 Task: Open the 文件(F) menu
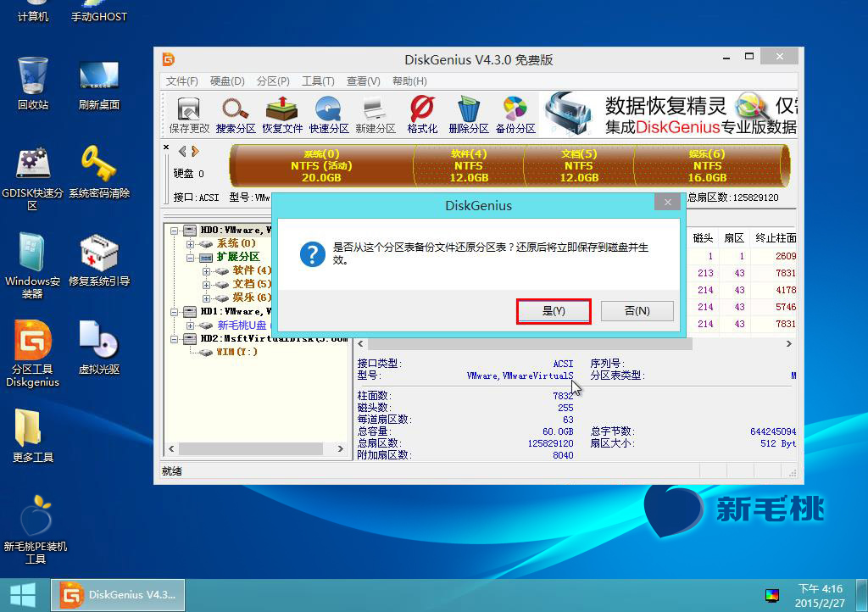pos(182,81)
